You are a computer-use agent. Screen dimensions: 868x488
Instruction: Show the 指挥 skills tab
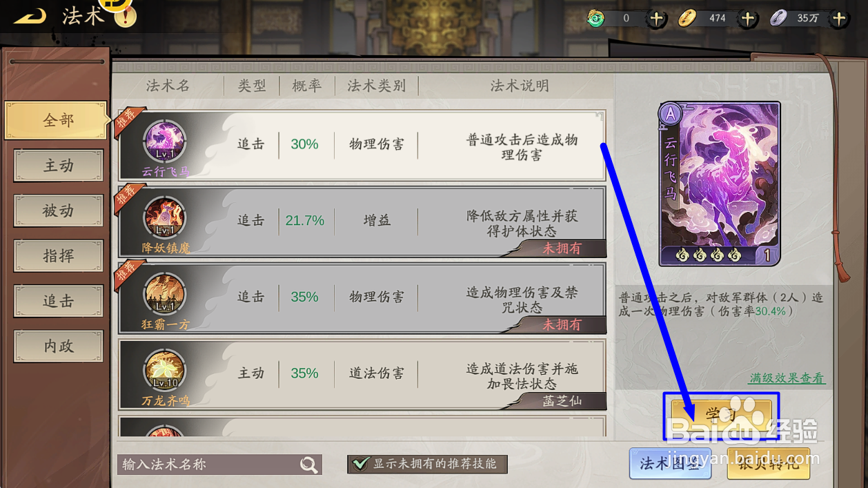(59, 256)
